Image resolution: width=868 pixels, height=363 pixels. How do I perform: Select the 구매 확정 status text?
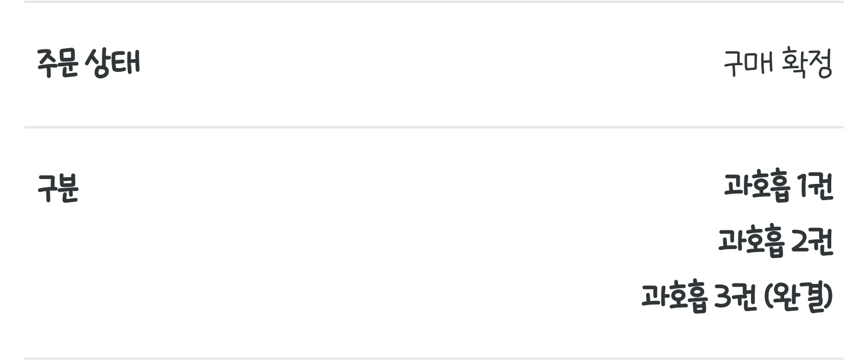(778, 63)
